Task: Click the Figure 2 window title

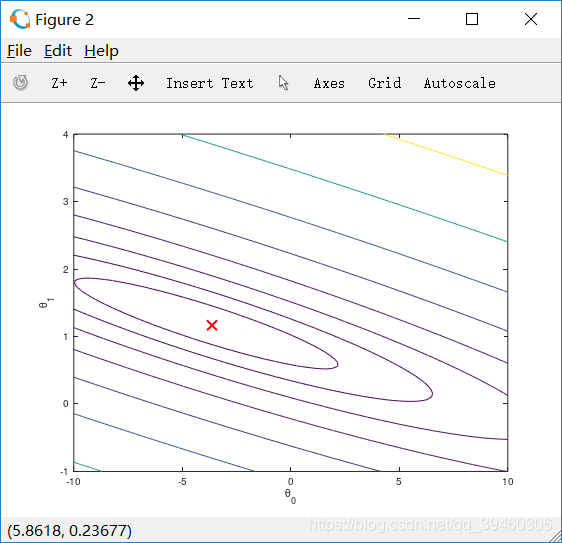Action: point(65,19)
